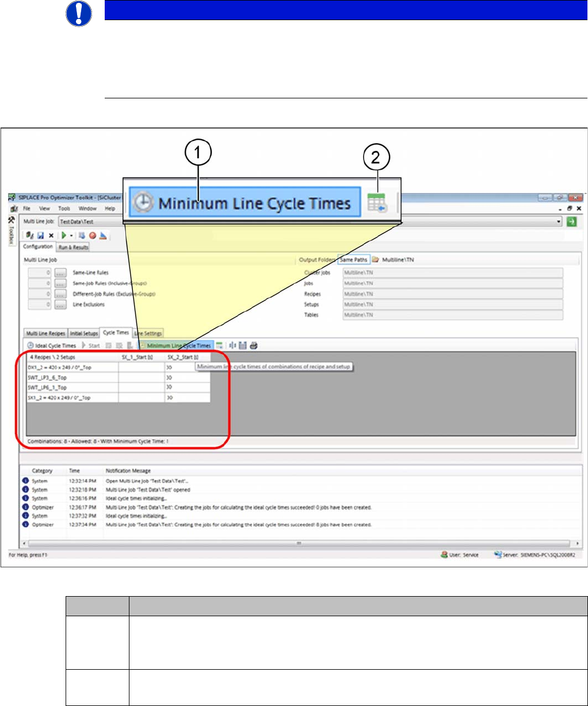588x706 pixels.
Task: Click the output folder browse icon
Action: coord(375,259)
